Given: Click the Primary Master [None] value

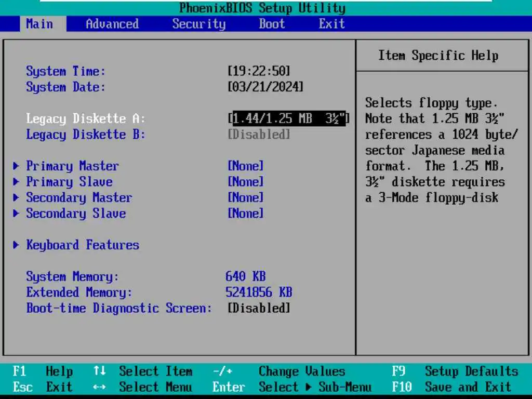Looking at the screenshot, I should (246, 166).
